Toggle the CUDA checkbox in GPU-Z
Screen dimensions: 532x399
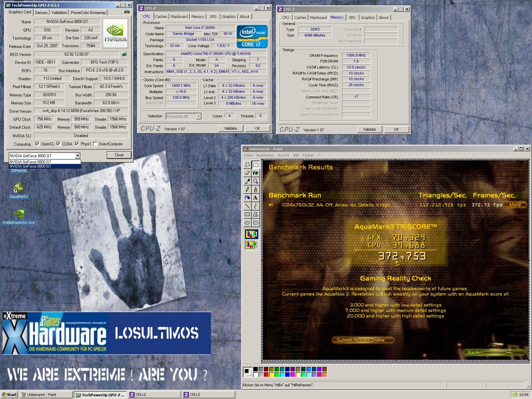tap(58, 144)
